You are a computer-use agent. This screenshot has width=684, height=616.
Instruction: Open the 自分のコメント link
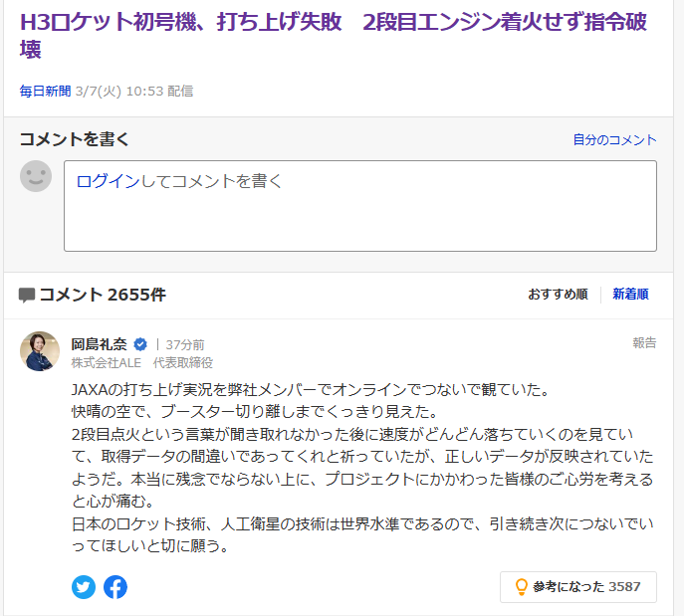point(614,140)
